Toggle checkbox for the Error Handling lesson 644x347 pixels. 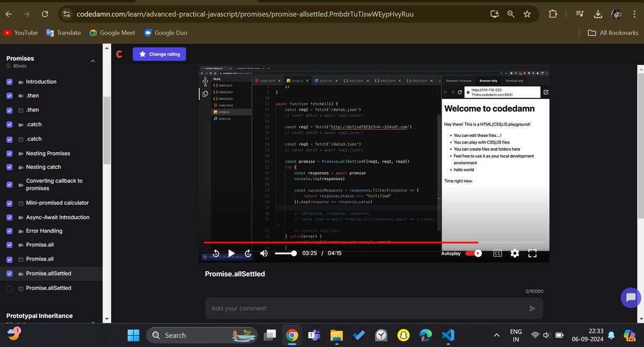(9, 231)
